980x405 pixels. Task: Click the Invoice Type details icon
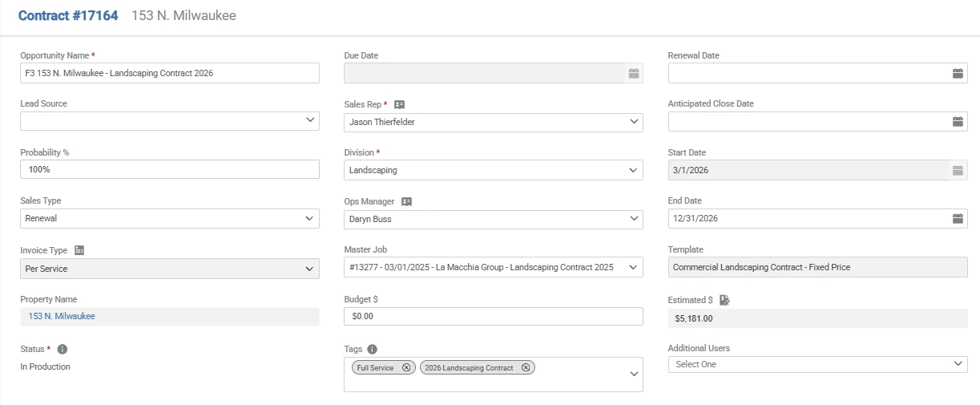pyautogui.click(x=79, y=250)
